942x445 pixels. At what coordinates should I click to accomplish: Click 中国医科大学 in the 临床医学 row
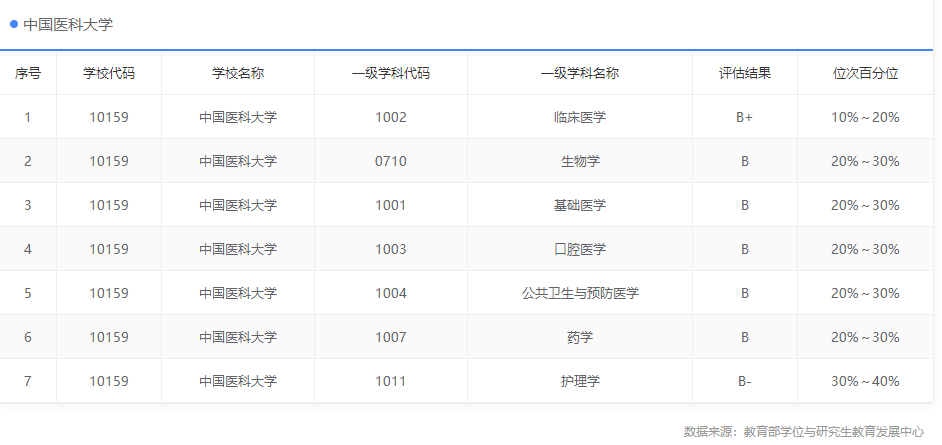(x=238, y=117)
